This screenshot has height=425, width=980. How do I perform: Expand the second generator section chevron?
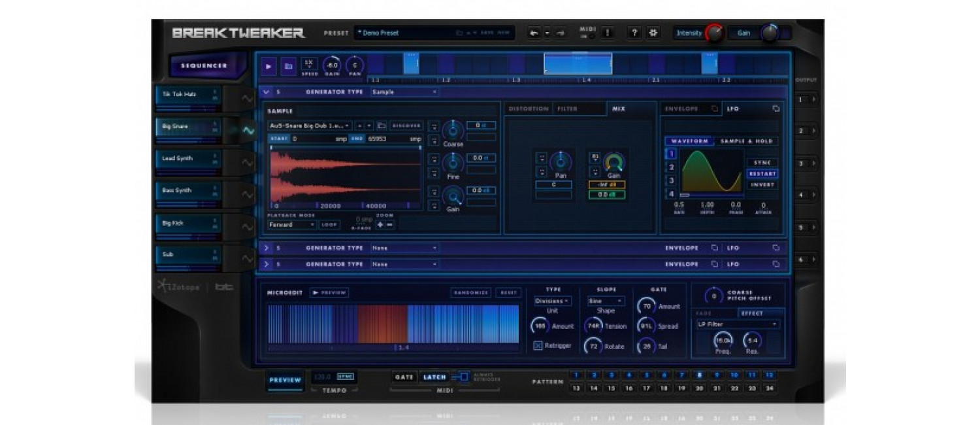pyautogui.click(x=266, y=248)
